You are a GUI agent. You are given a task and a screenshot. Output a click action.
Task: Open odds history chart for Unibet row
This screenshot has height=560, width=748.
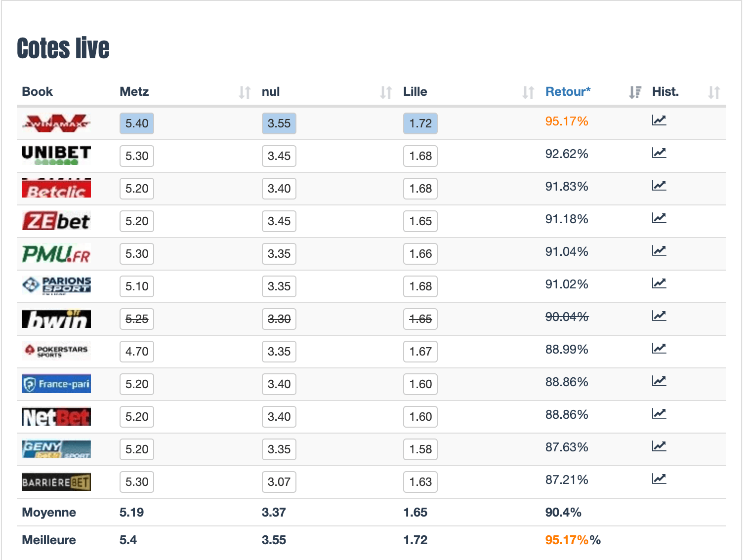pos(659,153)
